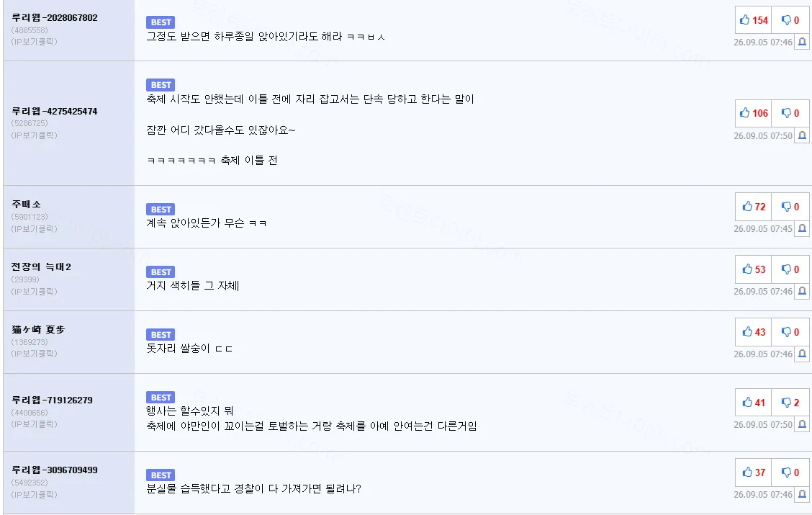This screenshot has height=515, width=812.
Task: Open user 猫ヶ崎 夏歩 nickname
Action: tap(38, 329)
